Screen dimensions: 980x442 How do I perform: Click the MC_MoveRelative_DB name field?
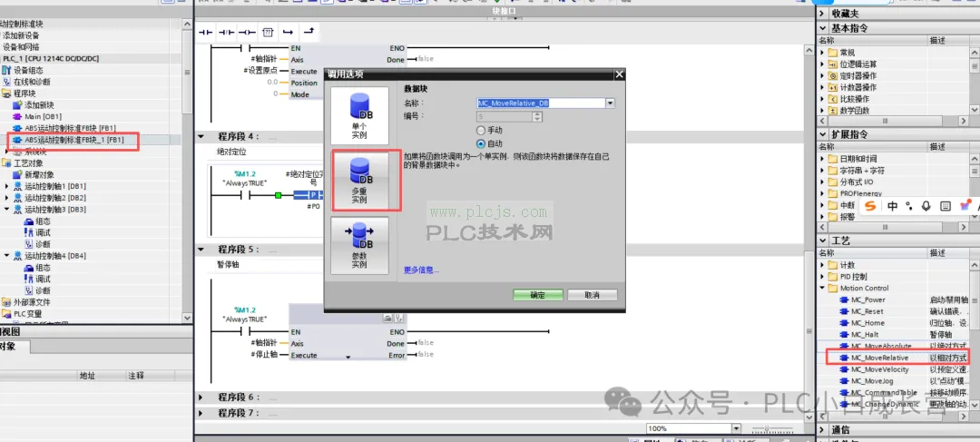pos(541,103)
